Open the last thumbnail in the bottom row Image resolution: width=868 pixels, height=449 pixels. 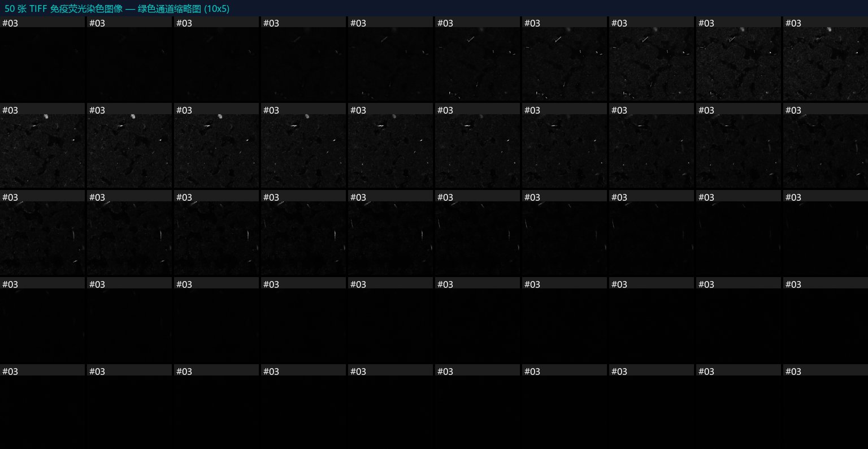pos(826,407)
